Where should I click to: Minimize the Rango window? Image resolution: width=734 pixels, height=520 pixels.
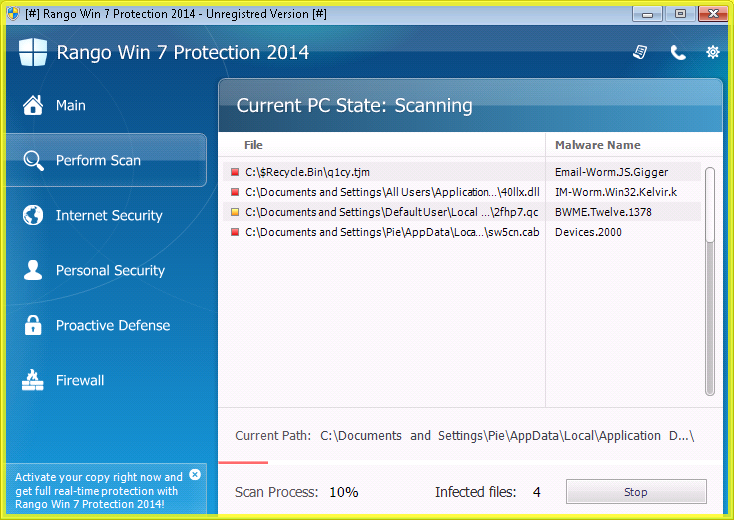647,14
